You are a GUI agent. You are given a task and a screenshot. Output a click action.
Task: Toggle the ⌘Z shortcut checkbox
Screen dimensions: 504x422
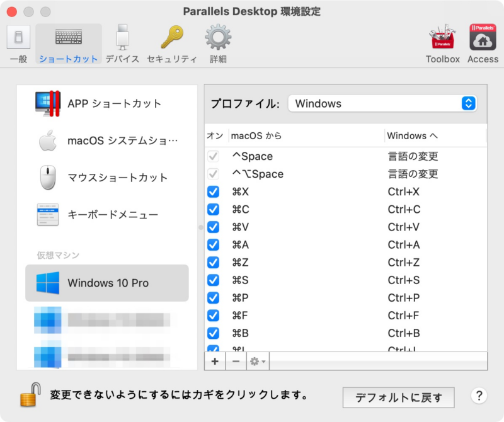[x=213, y=263]
